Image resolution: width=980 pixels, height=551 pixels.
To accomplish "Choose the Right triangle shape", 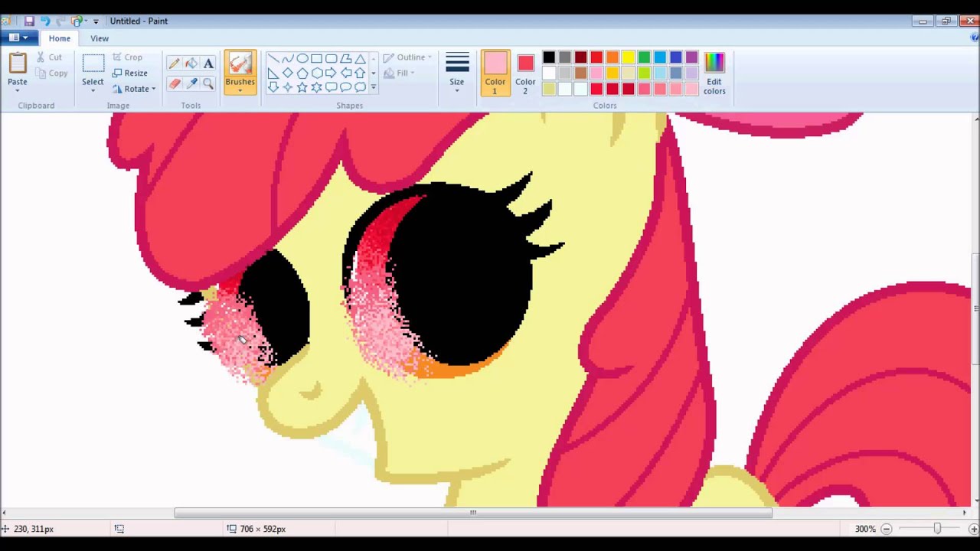I will 273,73.
